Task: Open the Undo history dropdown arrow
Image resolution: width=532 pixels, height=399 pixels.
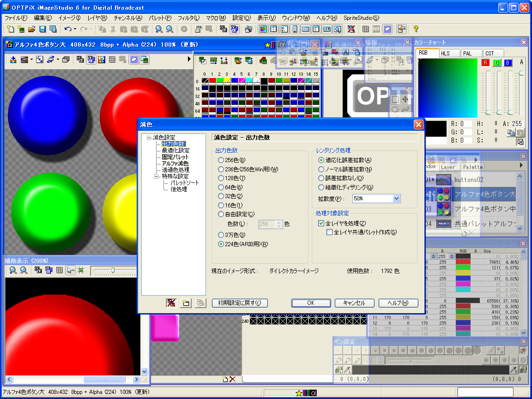Action: tap(75, 29)
